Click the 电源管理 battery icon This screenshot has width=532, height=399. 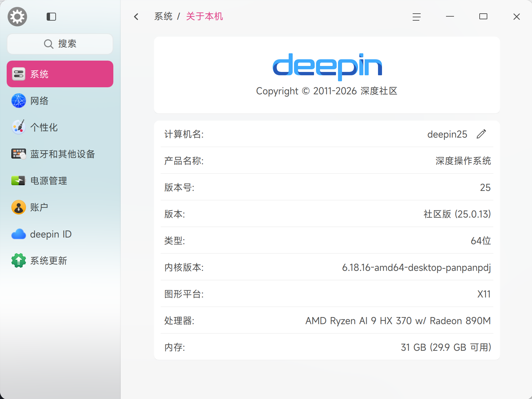(18, 181)
